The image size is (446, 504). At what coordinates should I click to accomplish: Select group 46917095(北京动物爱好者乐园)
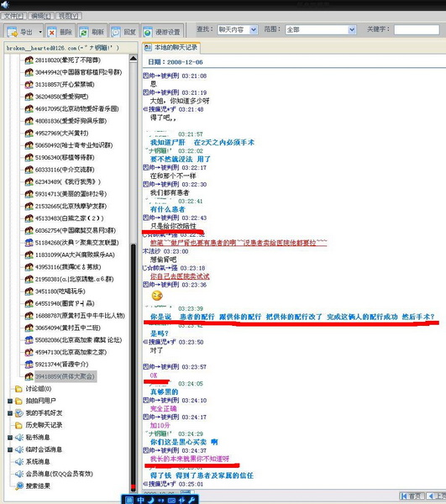pyautogui.click(x=76, y=108)
